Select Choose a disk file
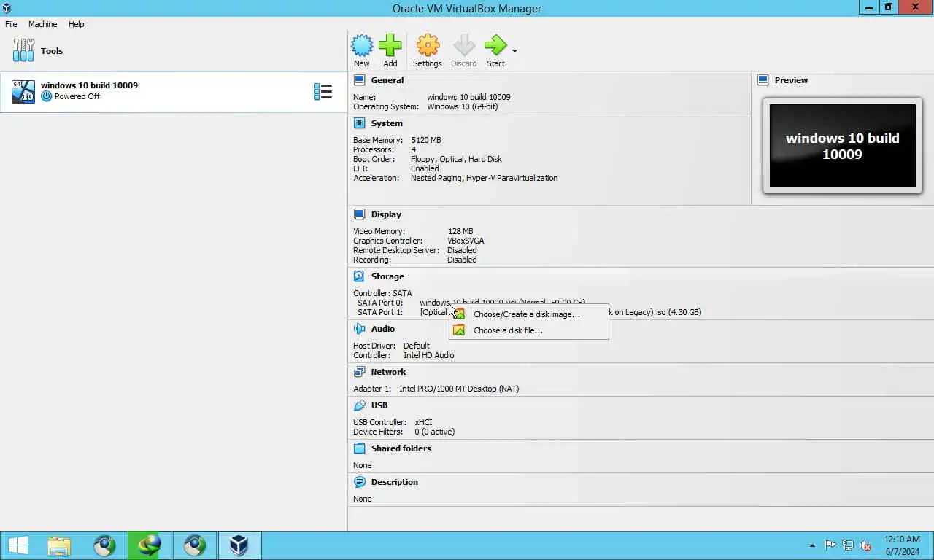934x560 pixels. (x=529, y=330)
